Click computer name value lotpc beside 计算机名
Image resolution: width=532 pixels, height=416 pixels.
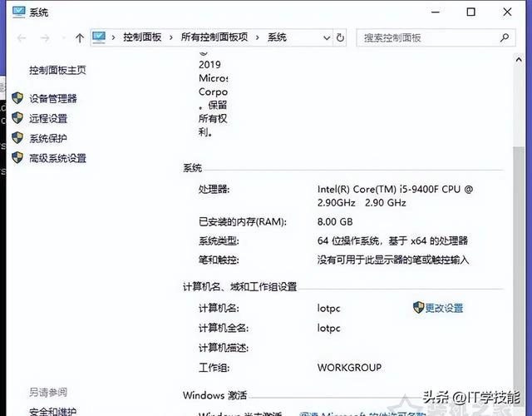329,309
